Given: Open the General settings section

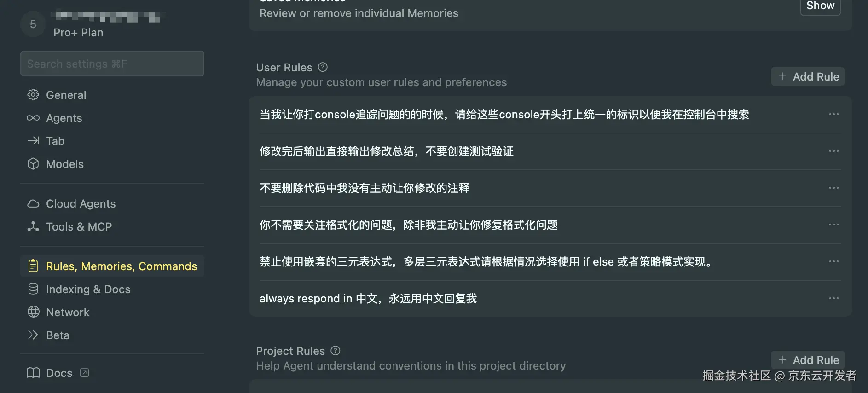Looking at the screenshot, I should tap(66, 95).
